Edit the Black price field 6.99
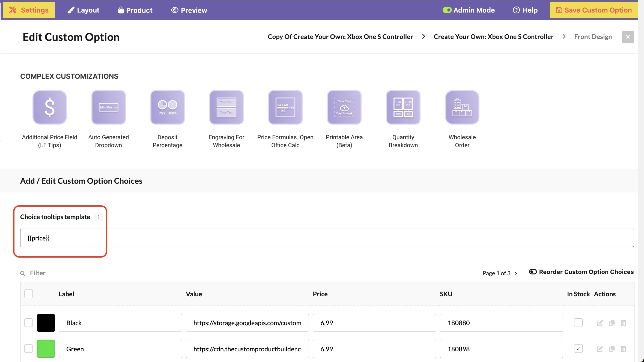Viewport: 644px width, 362px height. tap(374, 323)
